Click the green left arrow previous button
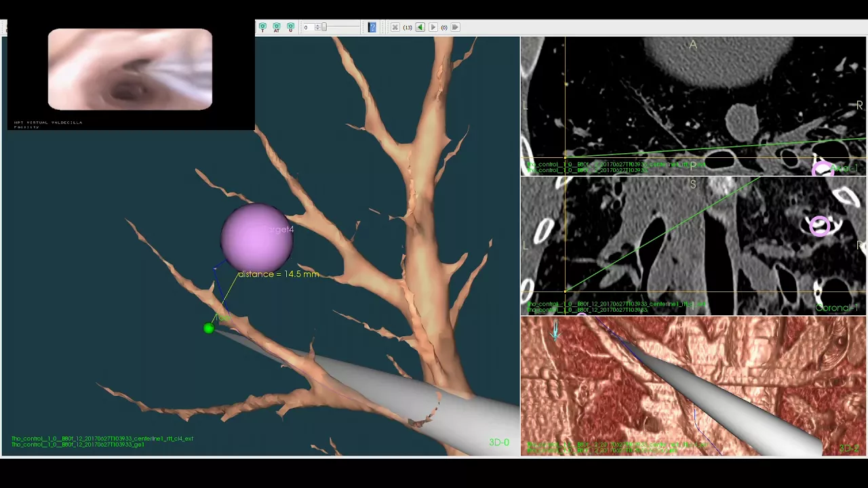The image size is (868, 488). click(x=420, y=27)
